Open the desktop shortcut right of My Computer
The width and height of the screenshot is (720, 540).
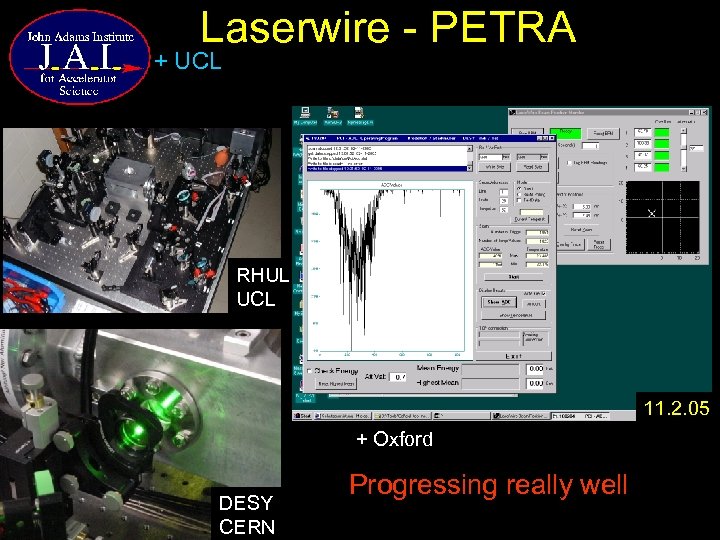coord(332,115)
